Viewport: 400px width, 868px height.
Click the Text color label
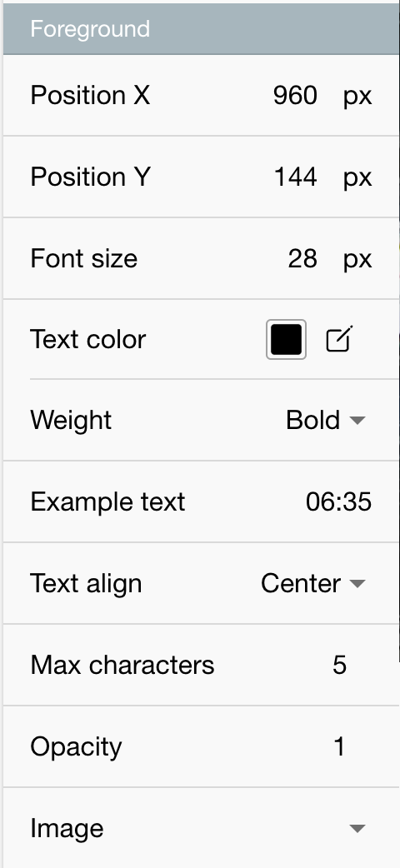88,339
